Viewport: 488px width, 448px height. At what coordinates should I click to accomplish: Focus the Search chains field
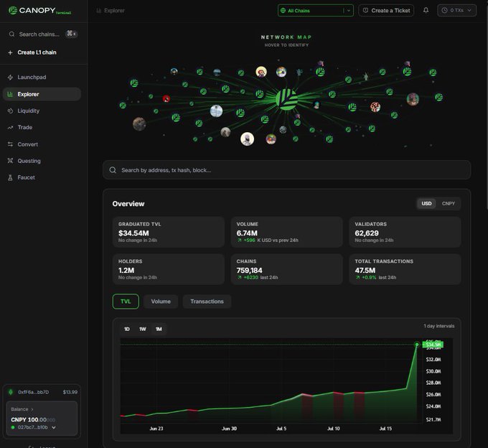(42, 34)
